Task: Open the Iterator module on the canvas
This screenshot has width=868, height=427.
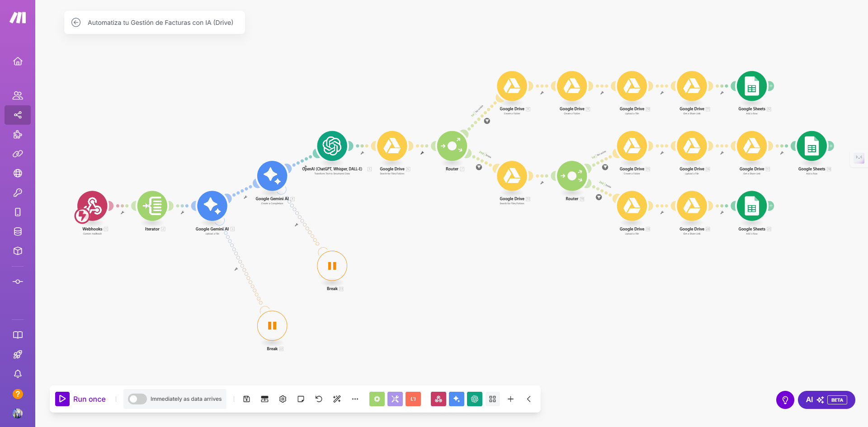Action: (x=152, y=206)
